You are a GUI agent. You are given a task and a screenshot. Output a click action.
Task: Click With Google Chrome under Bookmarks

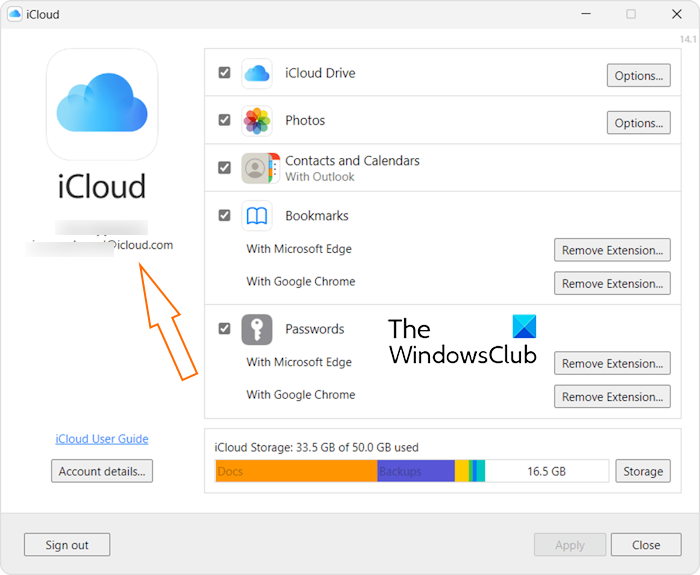301,281
